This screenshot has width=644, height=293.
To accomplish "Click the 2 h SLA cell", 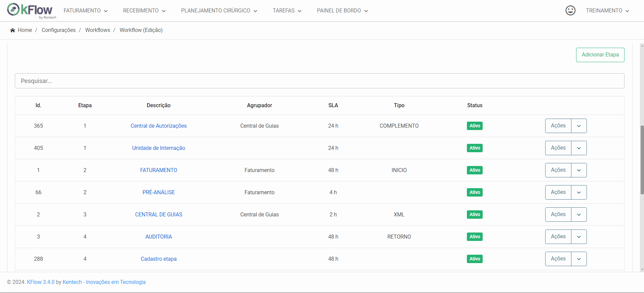I will point(333,215).
